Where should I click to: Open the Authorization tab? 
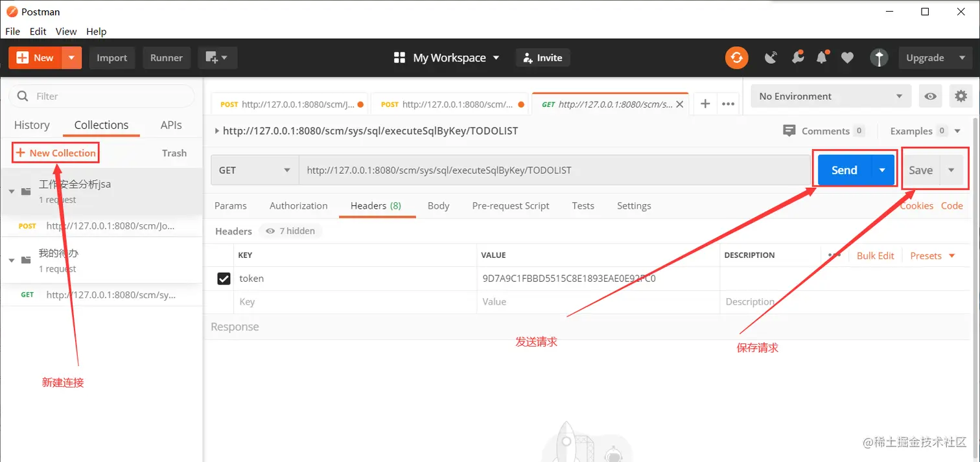coord(299,205)
